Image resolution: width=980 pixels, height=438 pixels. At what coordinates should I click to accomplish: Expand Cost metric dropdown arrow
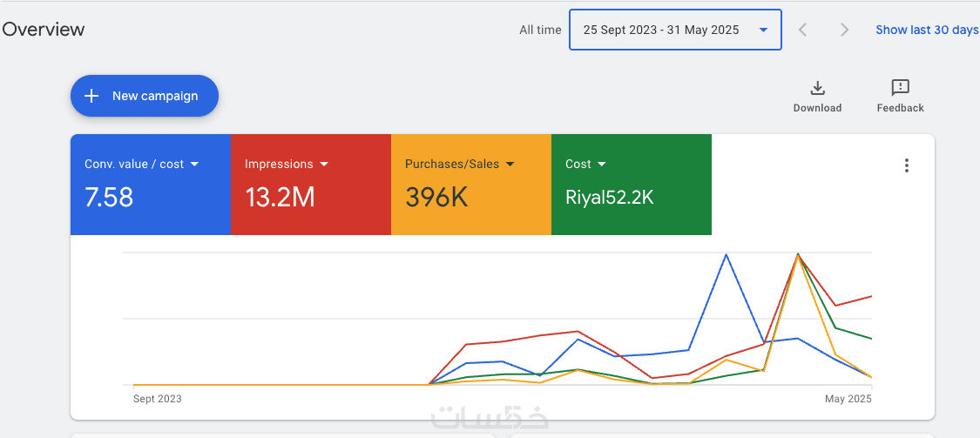coord(602,164)
